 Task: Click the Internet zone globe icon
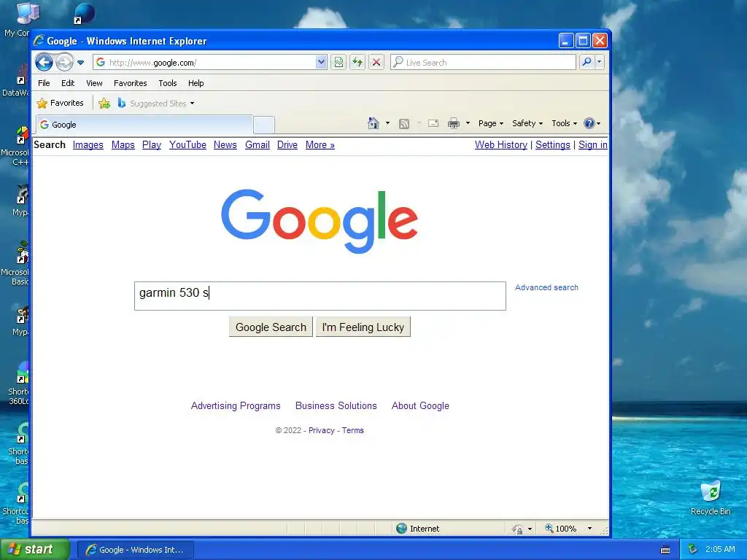[402, 528]
